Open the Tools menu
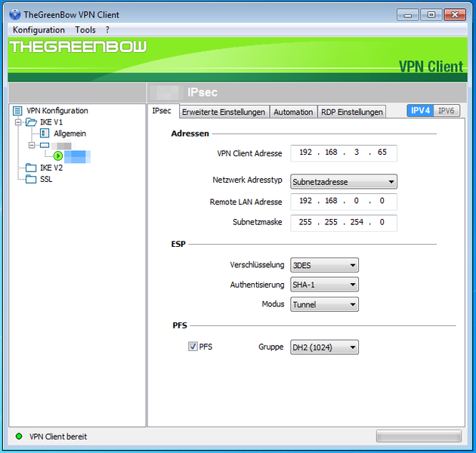 pos(85,29)
